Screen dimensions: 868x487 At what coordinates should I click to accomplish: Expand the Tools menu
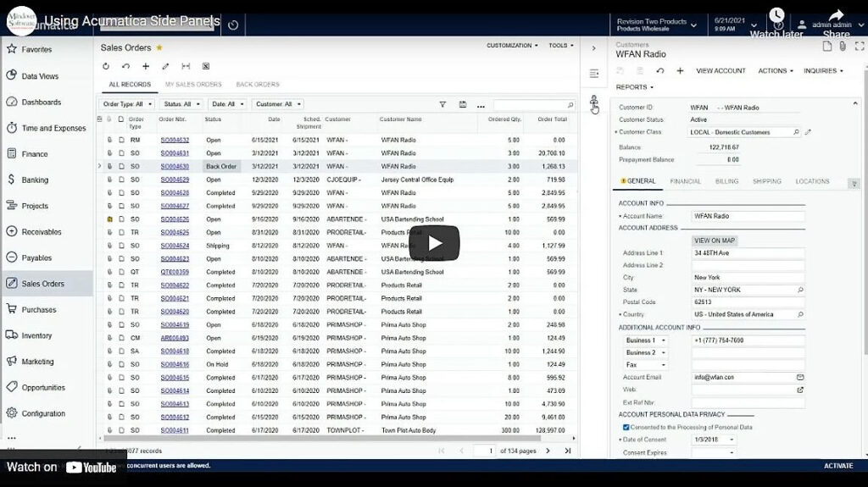click(561, 46)
